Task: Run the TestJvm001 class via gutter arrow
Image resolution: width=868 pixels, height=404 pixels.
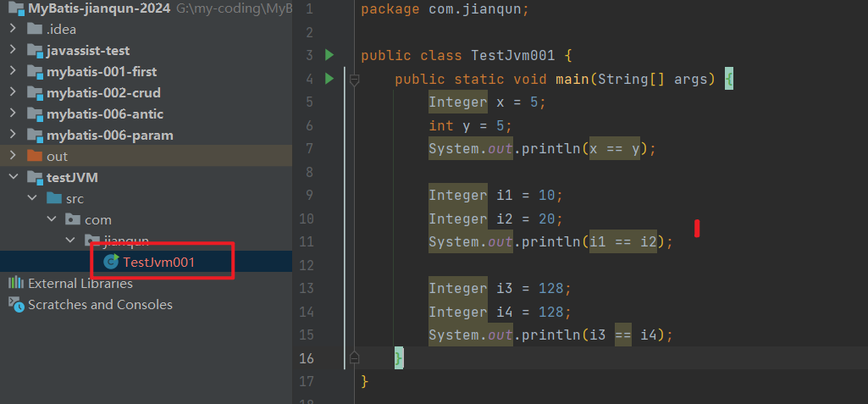Action: [329, 55]
